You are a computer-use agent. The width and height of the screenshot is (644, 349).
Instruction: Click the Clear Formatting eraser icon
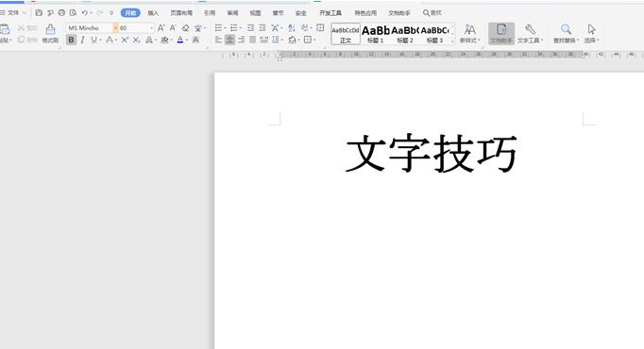tap(185, 28)
